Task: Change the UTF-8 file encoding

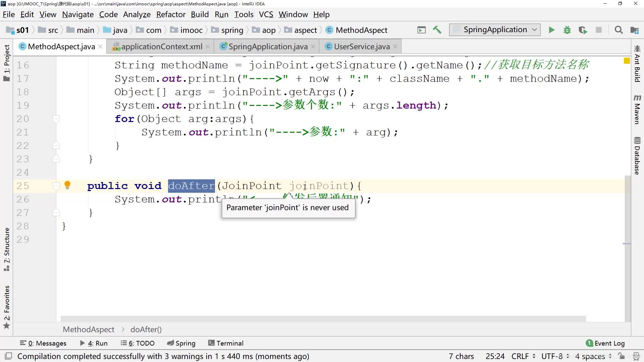Action: pyautogui.click(x=555, y=356)
